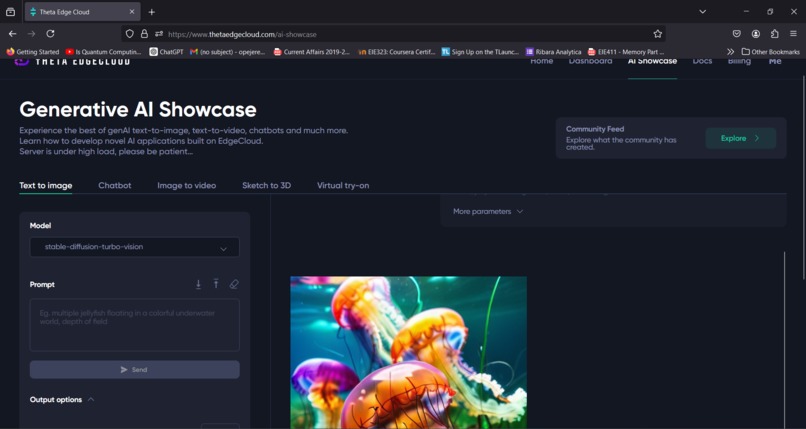Viewport: 806px width, 429px height.
Task: Open the generated jellyfish image
Action: click(408, 352)
